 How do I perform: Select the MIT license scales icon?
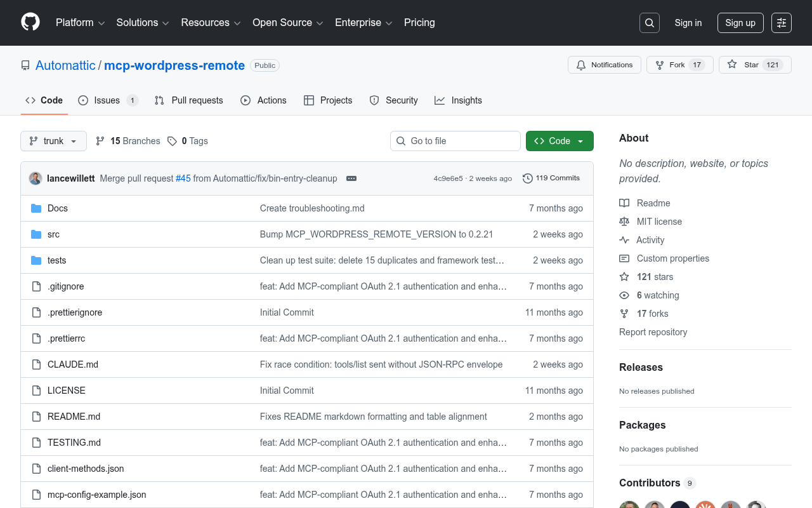(x=624, y=221)
